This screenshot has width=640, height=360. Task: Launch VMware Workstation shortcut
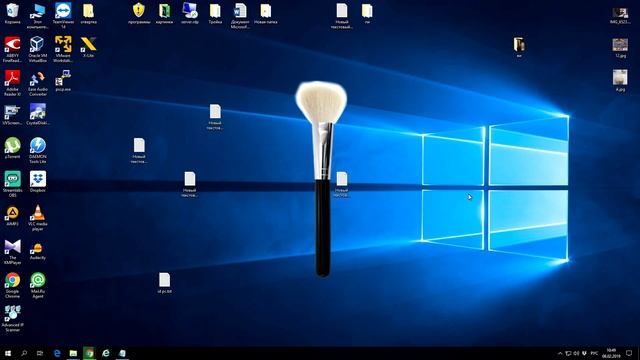coord(63,49)
